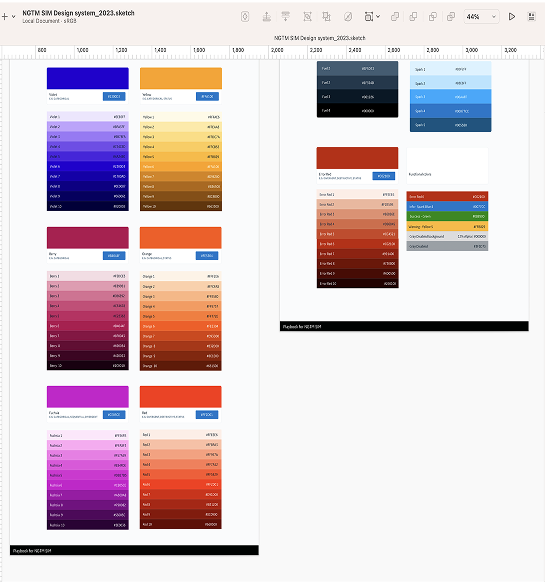545x585 pixels.
Task: Click the blue hex badge on Error Red card
Action: pyautogui.click(x=384, y=176)
